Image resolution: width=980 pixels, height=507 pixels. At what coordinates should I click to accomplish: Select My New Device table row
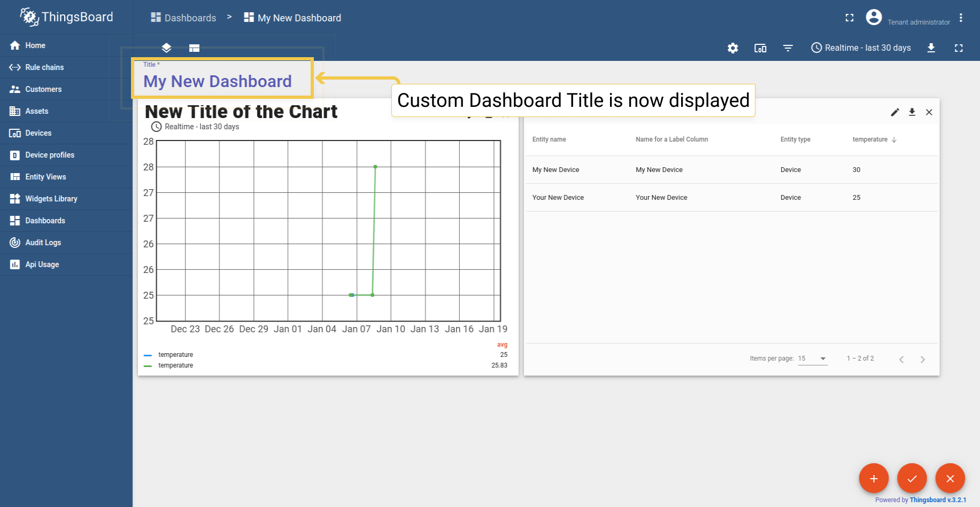732,170
